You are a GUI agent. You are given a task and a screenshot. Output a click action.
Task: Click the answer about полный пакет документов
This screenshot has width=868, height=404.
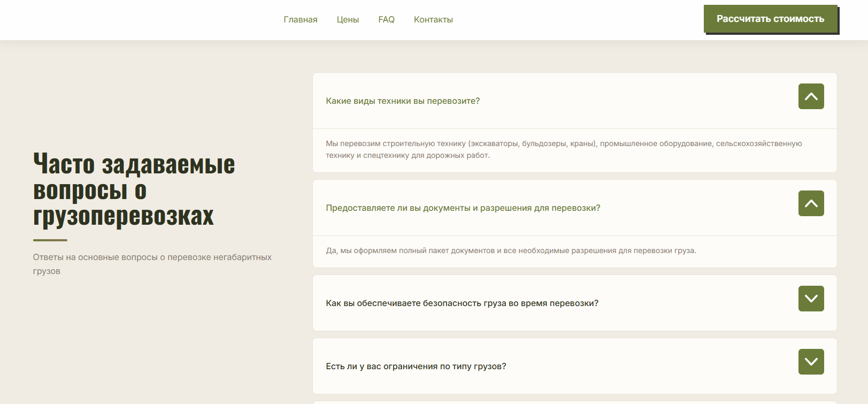click(511, 250)
